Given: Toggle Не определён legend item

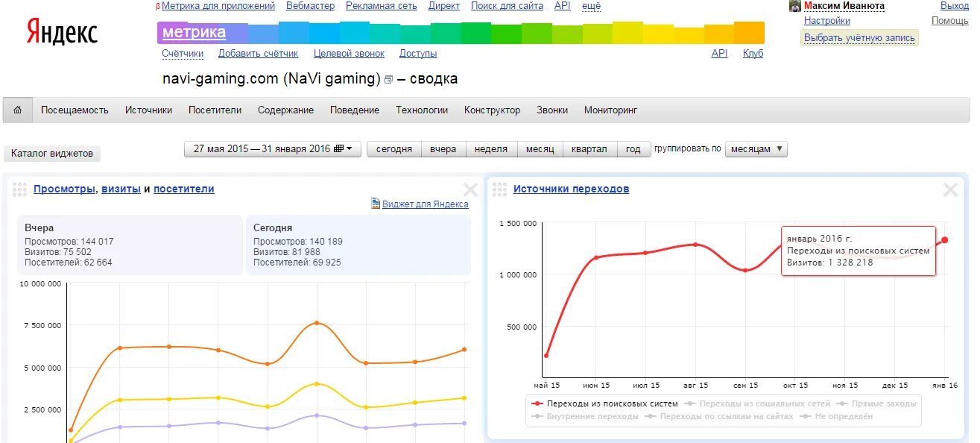Looking at the screenshot, I should click(836, 416).
